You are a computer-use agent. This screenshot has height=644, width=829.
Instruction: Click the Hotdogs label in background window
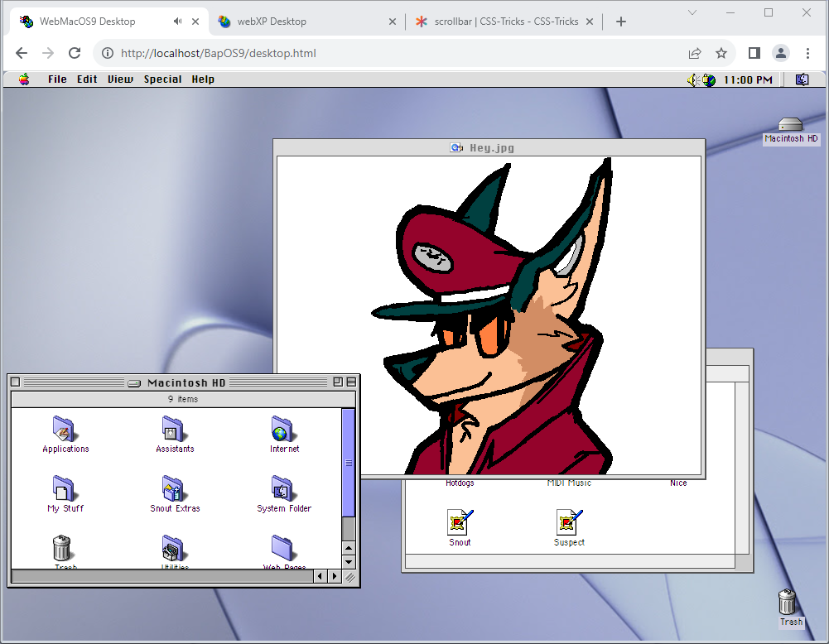click(460, 483)
